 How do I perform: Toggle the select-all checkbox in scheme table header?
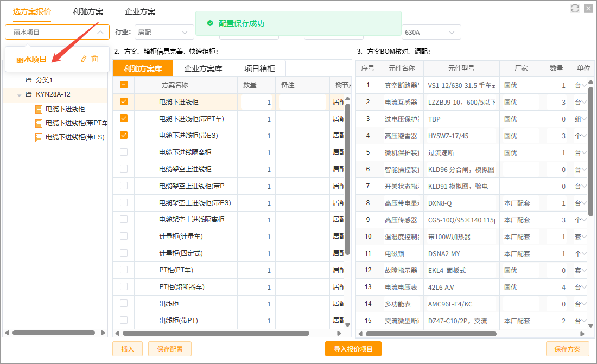click(x=124, y=85)
